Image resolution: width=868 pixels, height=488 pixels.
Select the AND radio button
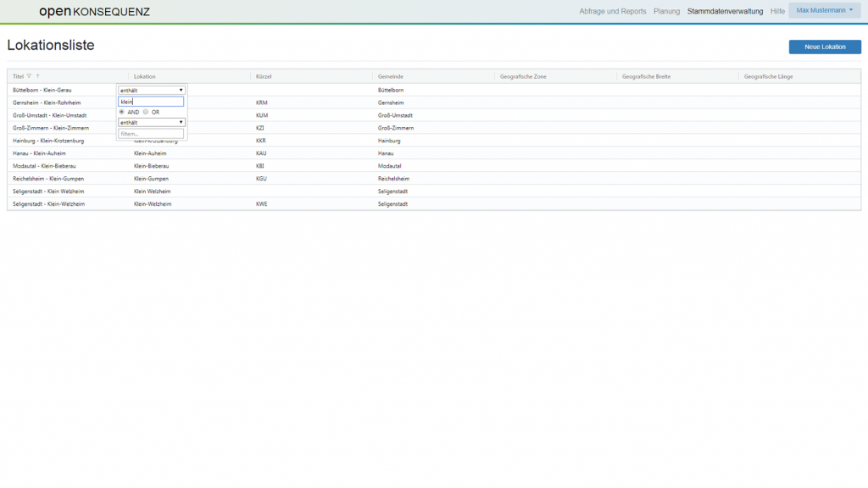[121, 112]
